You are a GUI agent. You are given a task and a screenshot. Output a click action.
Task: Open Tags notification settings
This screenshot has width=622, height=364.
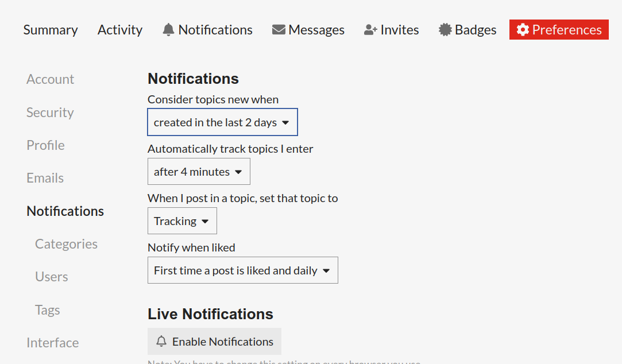[x=48, y=309]
